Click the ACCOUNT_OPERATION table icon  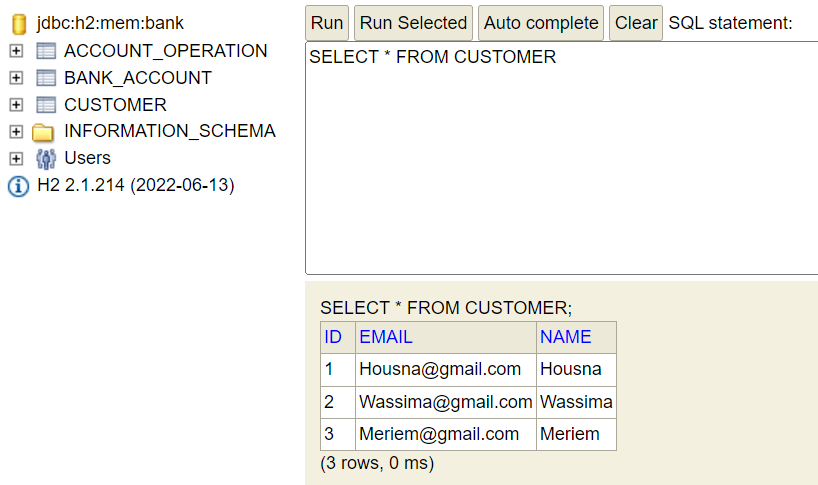pyautogui.click(x=46, y=51)
